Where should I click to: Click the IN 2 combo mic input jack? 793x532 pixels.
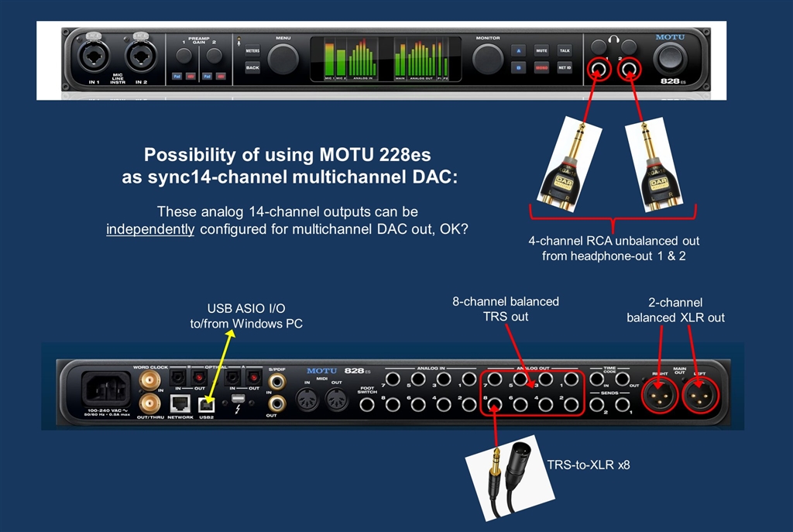140,55
